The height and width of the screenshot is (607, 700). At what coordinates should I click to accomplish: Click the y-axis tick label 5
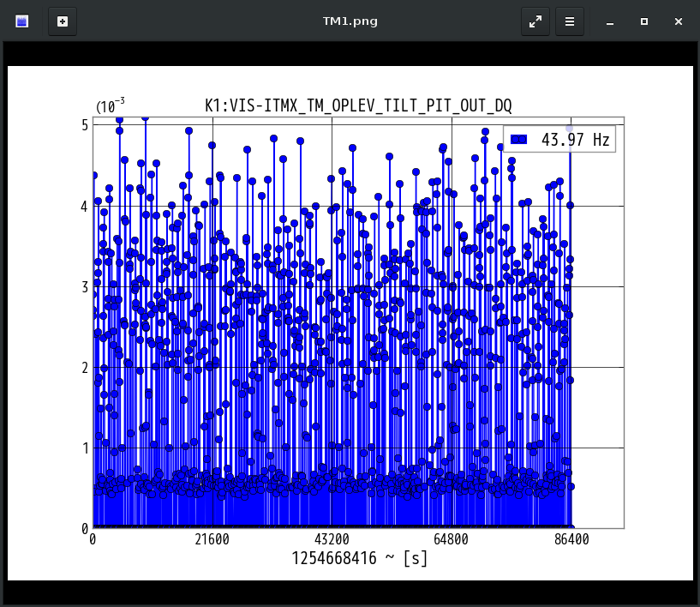[85, 125]
